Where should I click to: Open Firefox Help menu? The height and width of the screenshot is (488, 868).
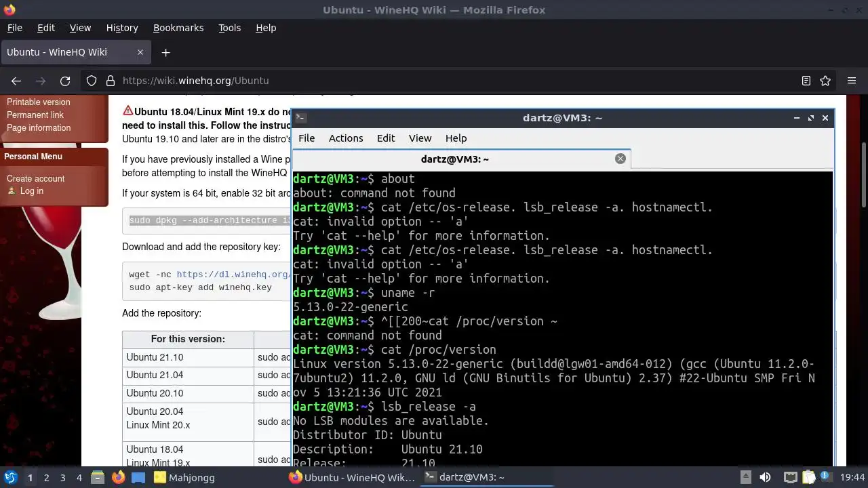266,28
